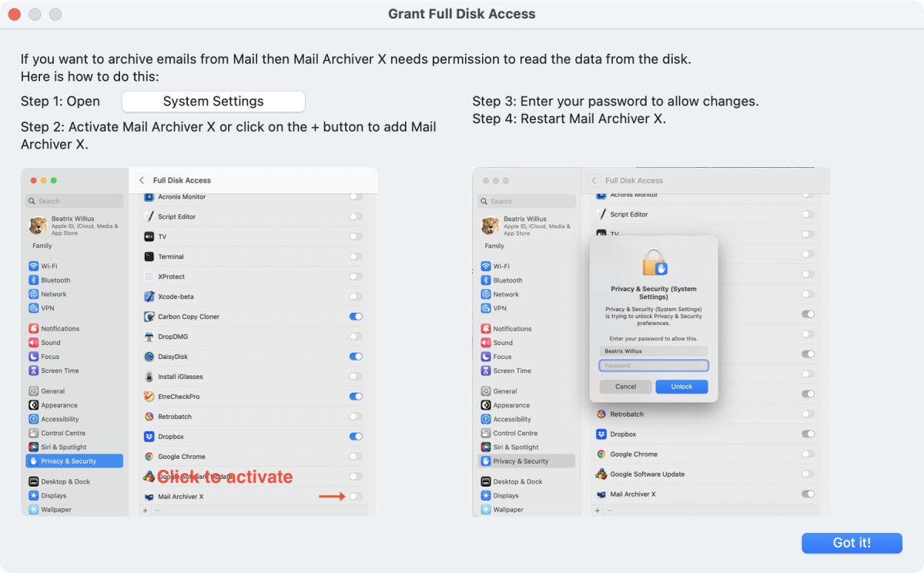Click the back chevron beside left Full Disk Access

(x=142, y=180)
